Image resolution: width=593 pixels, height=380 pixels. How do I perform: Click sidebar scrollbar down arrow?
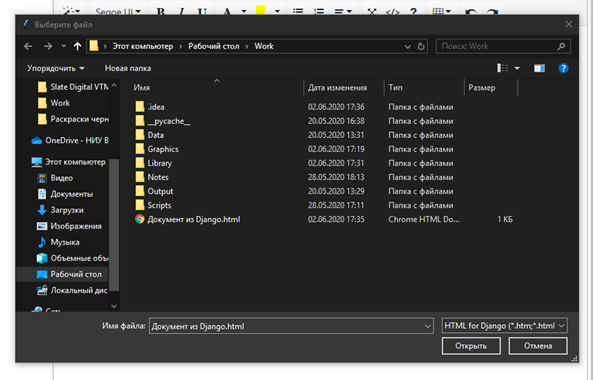click(114, 306)
